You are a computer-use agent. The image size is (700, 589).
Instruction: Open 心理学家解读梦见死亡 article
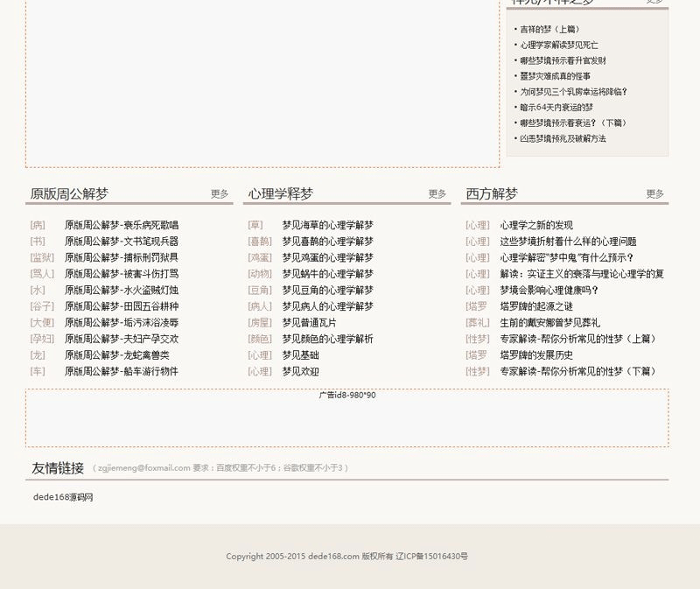pos(559,46)
